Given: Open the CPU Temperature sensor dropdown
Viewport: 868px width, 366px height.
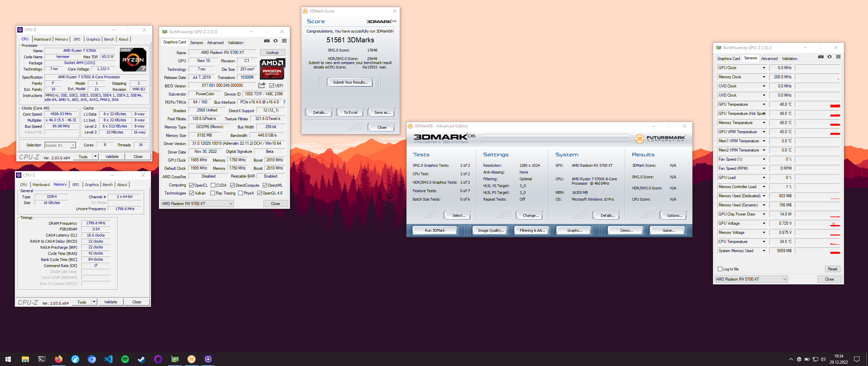Looking at the screenshot, I should click(764, 242).
